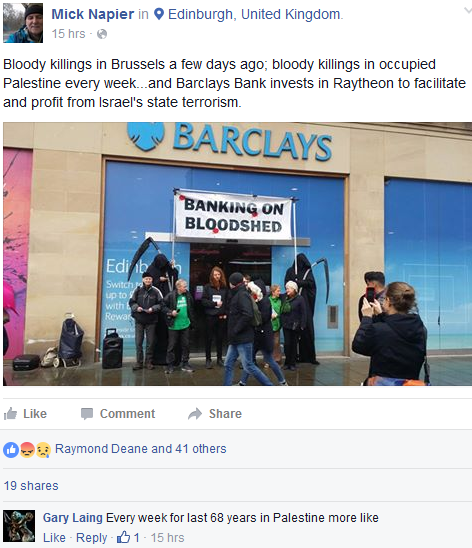This screenshot has height=548, width=472.
Task: Click the thumbs-up Like icon under the post
Action: pyautogui.click(x=10, y=414)
